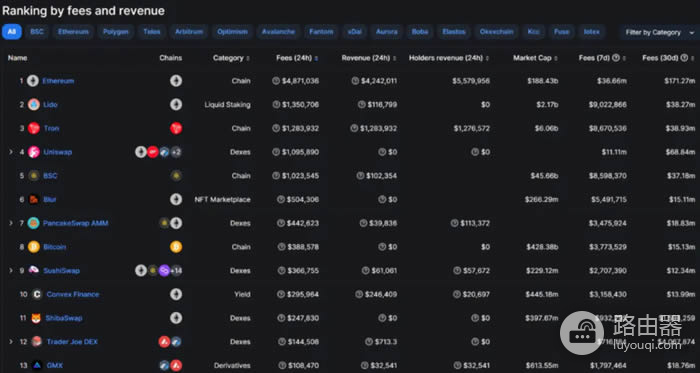Click the Uniswap unicorn logo icon
This screenshot has width=700, height=373.
33,152
